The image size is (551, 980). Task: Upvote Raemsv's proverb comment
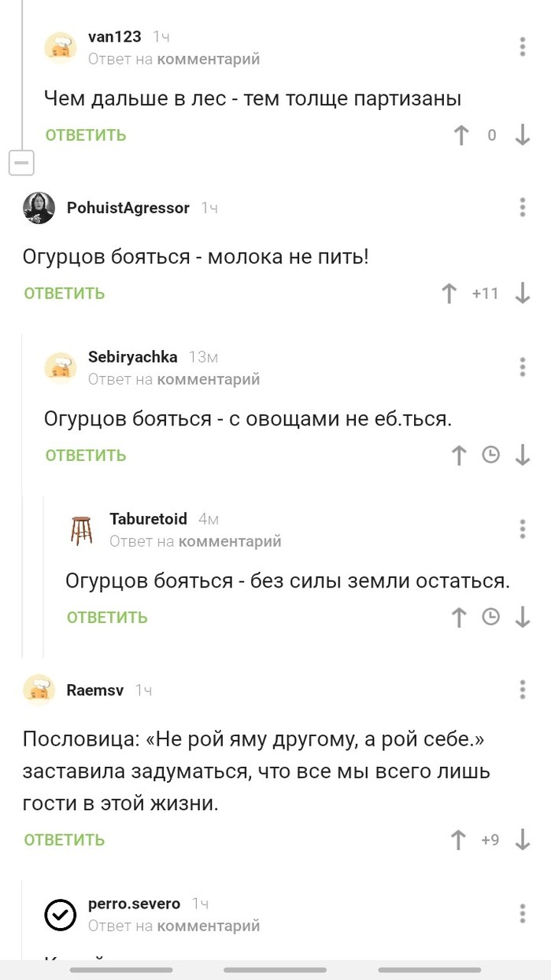(x=458, y=840)
